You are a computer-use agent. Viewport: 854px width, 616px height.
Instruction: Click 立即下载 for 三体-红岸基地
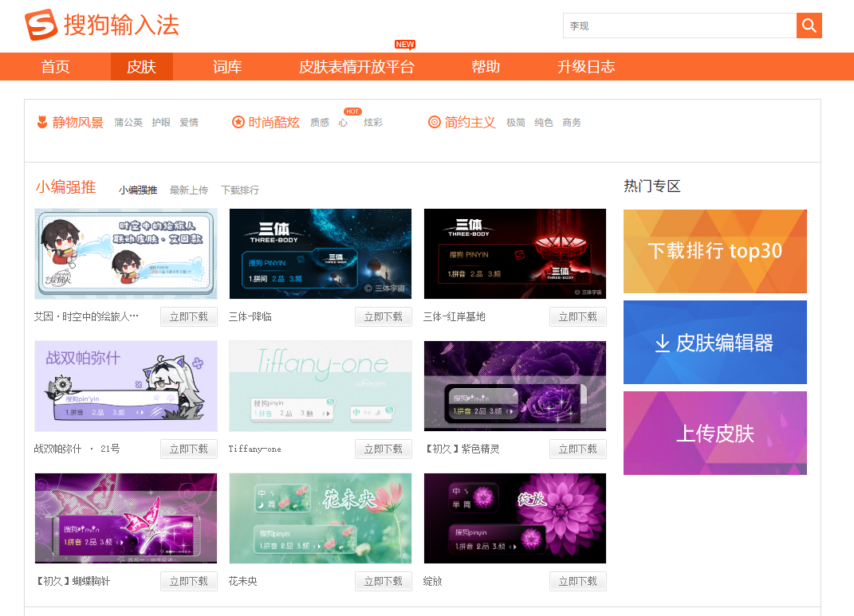coord(578,316)
